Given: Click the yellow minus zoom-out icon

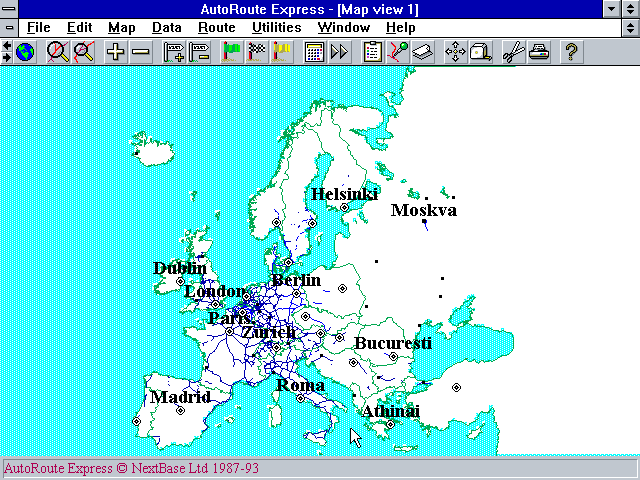Looking at the screenshot, I should [x=141, y=52].
